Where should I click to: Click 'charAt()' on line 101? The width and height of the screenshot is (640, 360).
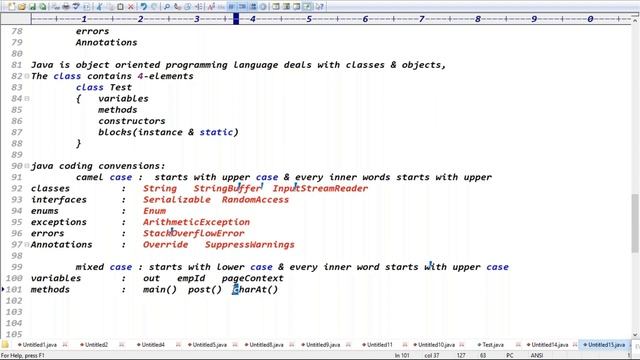[x=255, y=289]
